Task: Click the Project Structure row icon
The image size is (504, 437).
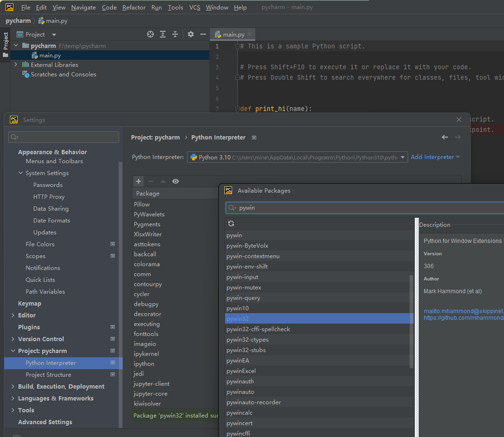Action: (x=113, y=374)
